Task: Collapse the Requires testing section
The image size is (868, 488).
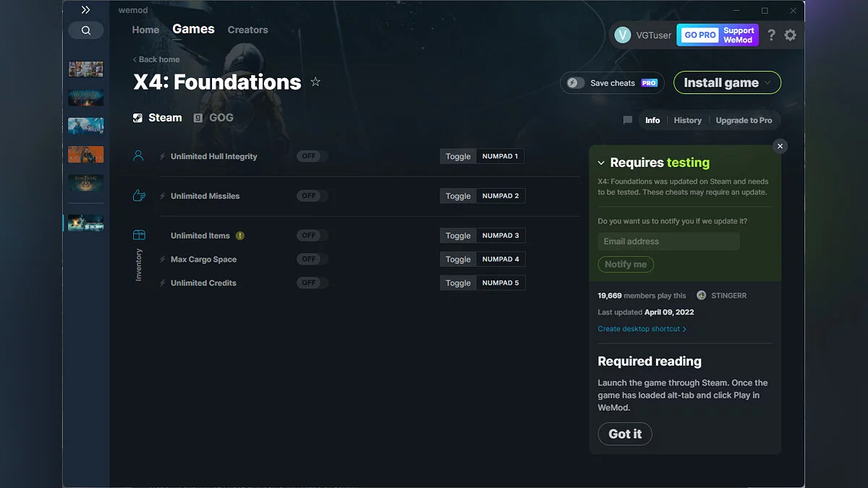Action: pos(600,162)
